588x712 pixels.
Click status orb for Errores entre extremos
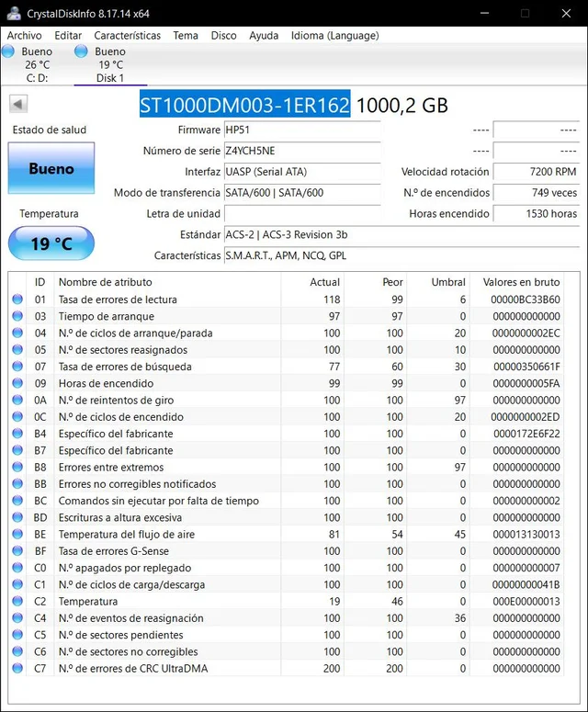(x=17, y=468)
